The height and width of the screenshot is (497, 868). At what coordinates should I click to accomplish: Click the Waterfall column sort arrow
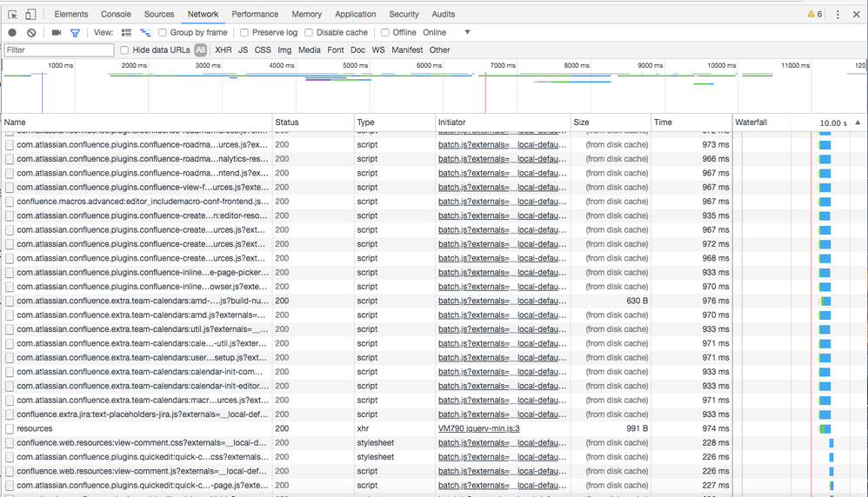(858, 123)
